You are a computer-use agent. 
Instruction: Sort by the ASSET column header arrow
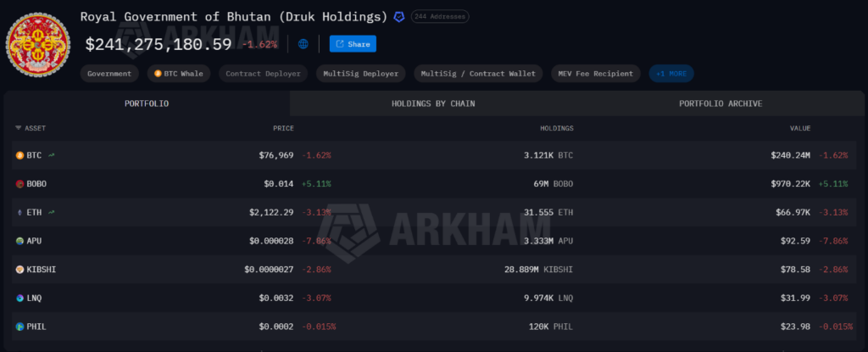point(19,128)
